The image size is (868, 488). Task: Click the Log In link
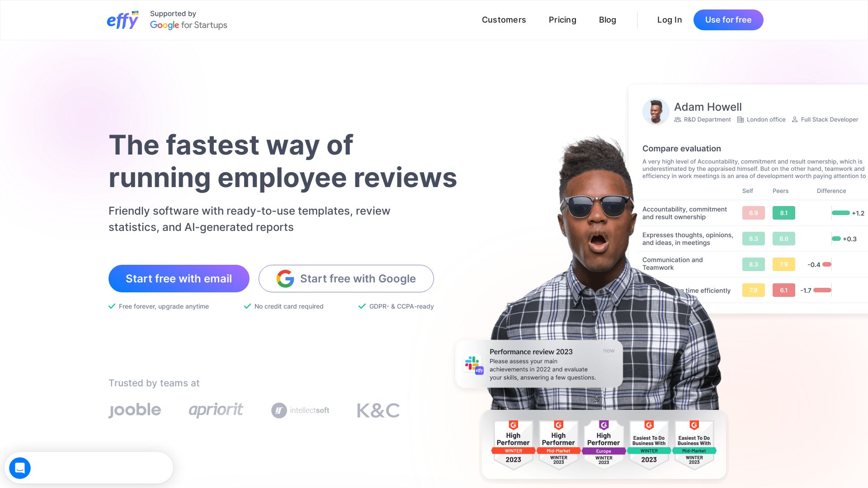(670, 19)
